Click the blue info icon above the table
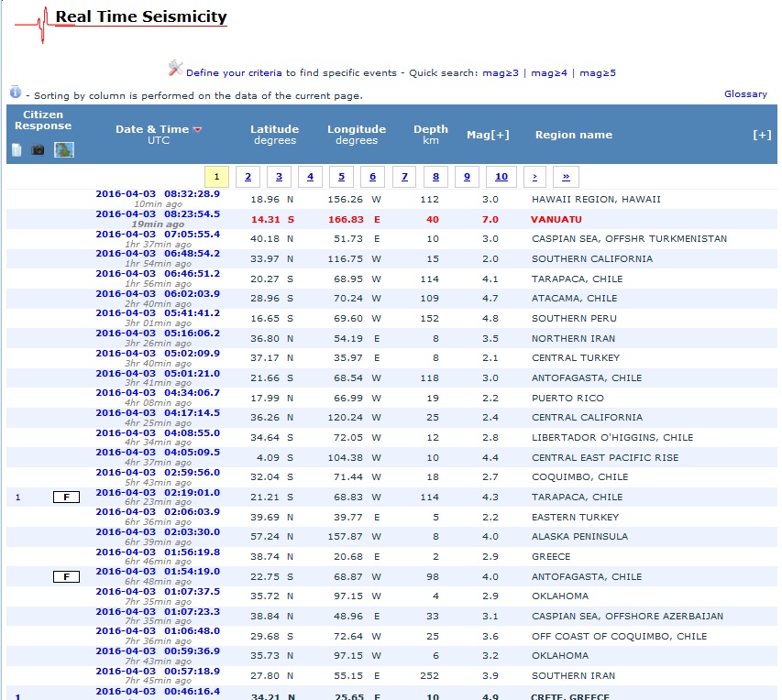The image size is (782, 700). click(16, 93)
